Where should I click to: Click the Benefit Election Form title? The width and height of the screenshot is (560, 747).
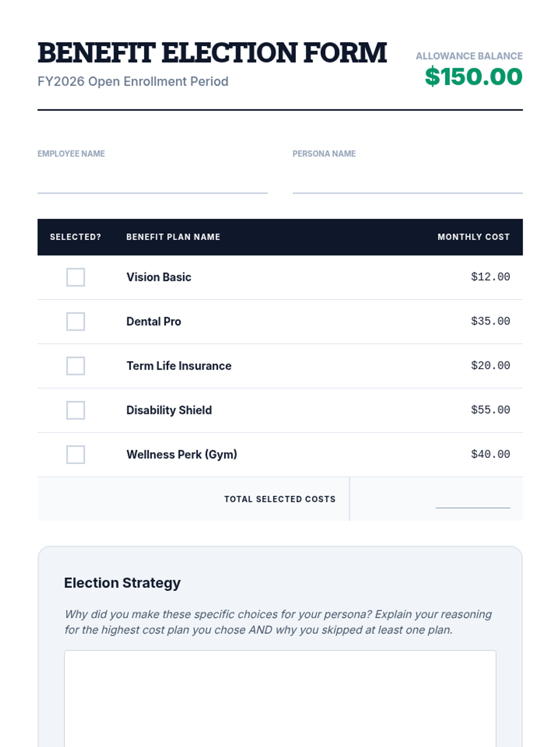212,52
